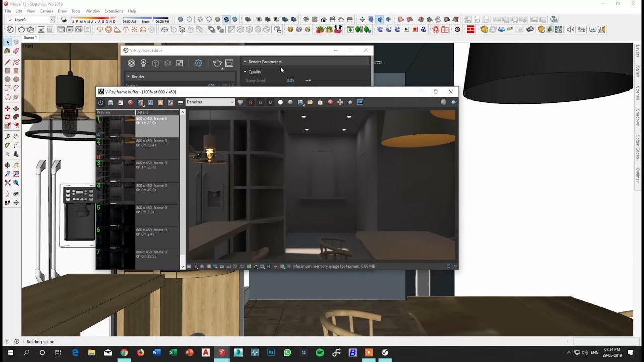Collapse the Render section in Asset Editor
This screenshot has width=644, height=362.
click(128, 77)
